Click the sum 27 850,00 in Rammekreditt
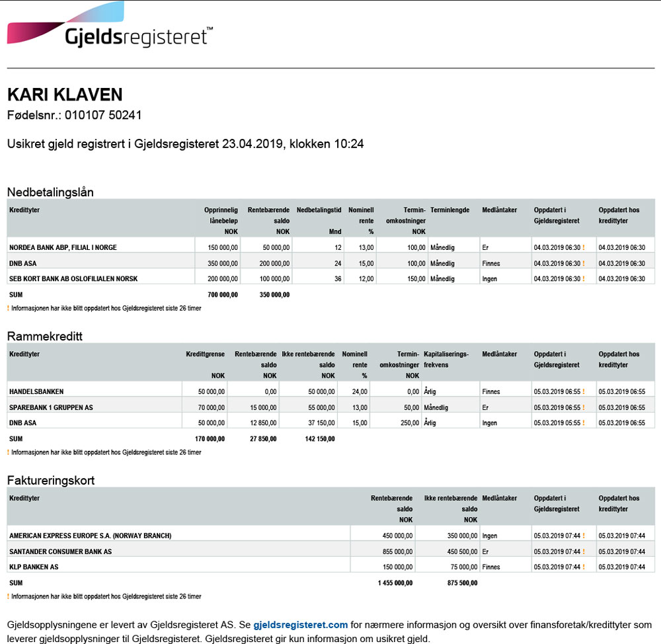This screenshot has width=661, height=644. pos(263,439)
